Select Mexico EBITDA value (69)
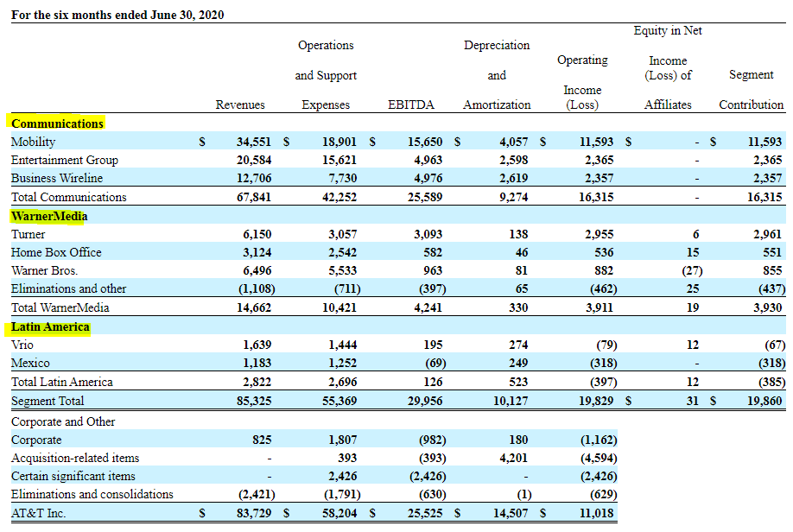The width and height of the screenshot is (793, 532). 435,363
